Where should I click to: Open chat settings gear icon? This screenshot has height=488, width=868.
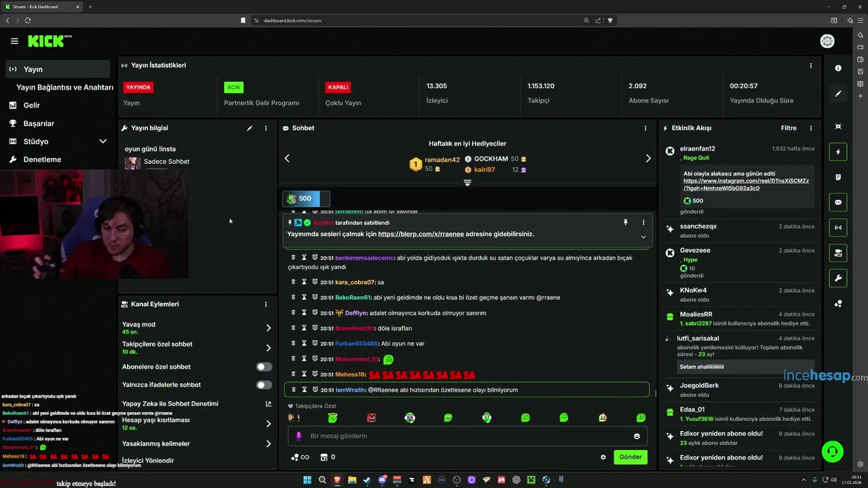coord(604,457)
